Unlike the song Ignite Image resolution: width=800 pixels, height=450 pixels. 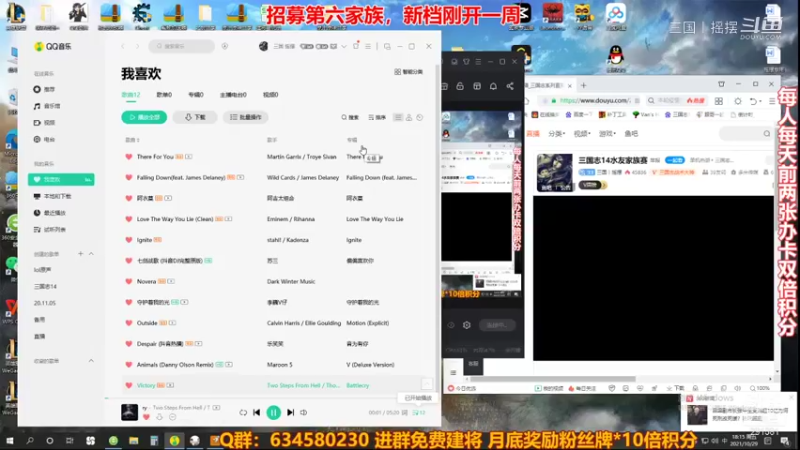(x=129, y=240)
